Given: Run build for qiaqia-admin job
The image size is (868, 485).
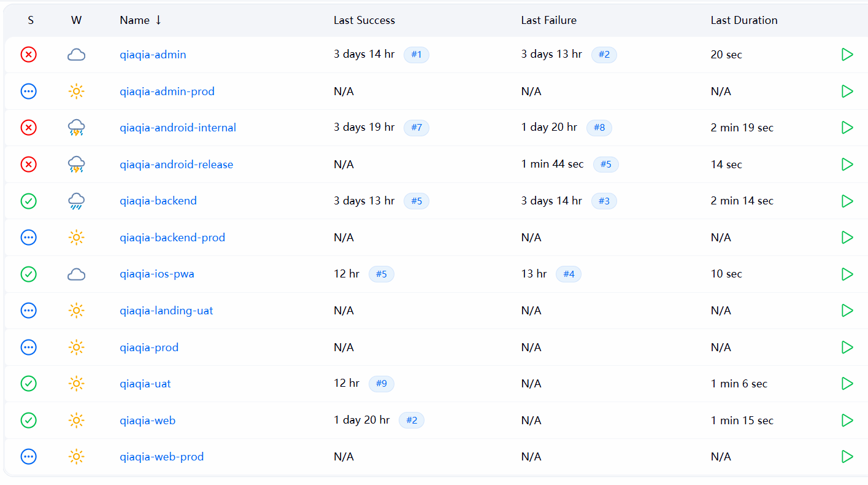Looking at the screenshot, I should click(x=847, y=55).
